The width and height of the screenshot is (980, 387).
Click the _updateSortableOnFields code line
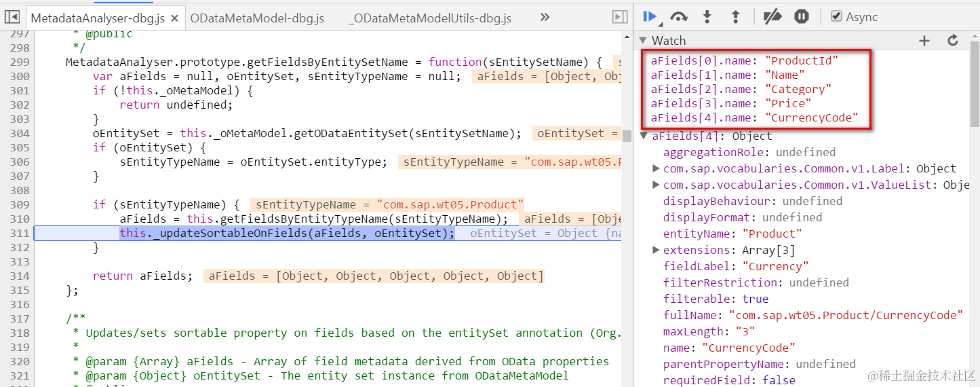pos(288,233)
